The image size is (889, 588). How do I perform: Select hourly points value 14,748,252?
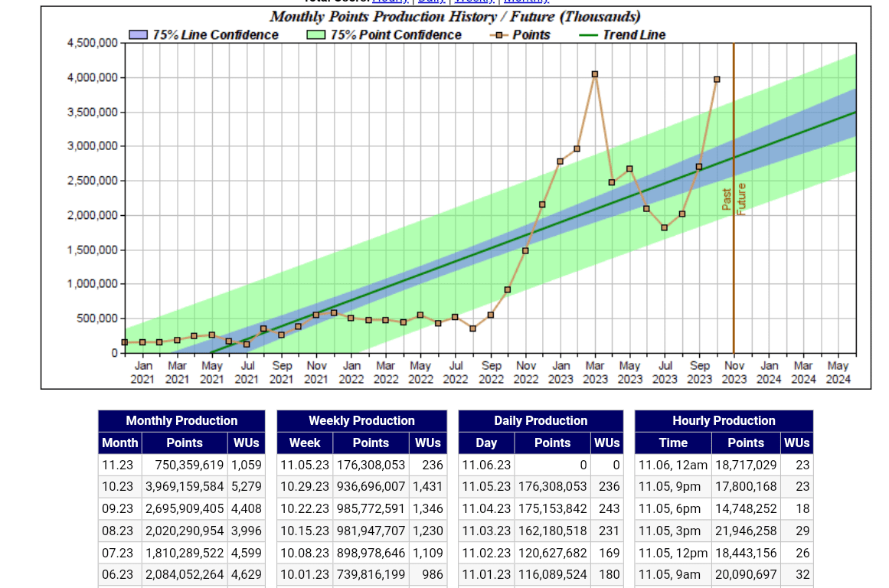(746, 508)
